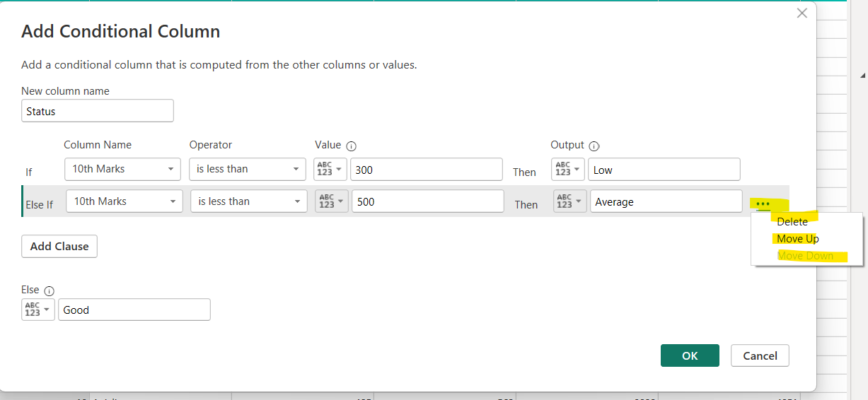Screen dimensions: 868x400
Task: Open value type selector for 500
Action: [332, 202]
